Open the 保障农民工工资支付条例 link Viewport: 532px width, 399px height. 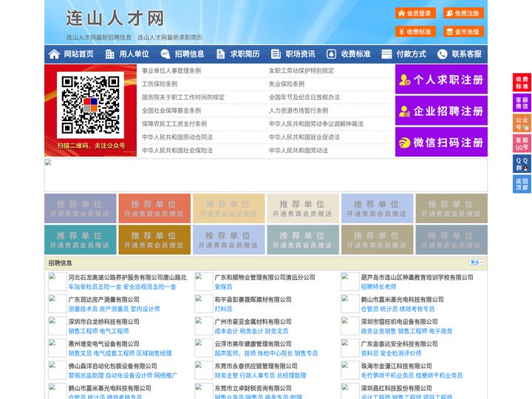(174, 124)
